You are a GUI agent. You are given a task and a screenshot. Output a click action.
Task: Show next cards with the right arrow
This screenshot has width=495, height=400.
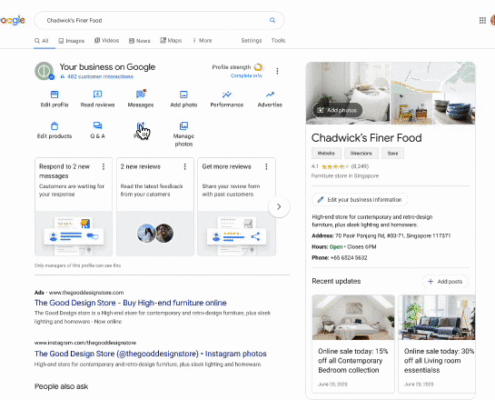[x=279, y=207]
